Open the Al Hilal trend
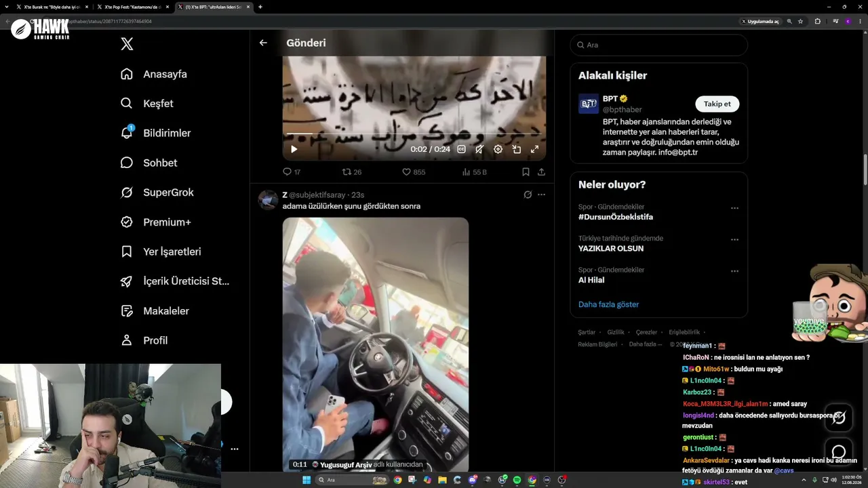The width and height of the screenshot is (868, 488). click(x=591, y=280)
